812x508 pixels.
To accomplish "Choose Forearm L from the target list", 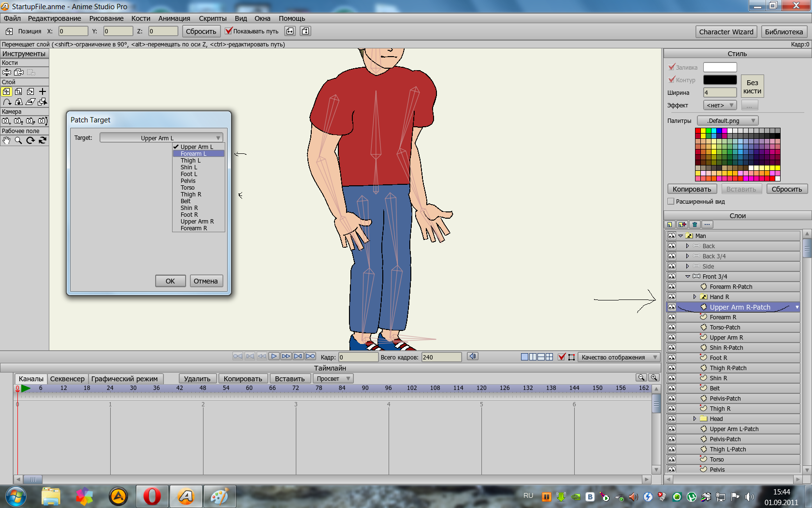I will pos(193,154).
